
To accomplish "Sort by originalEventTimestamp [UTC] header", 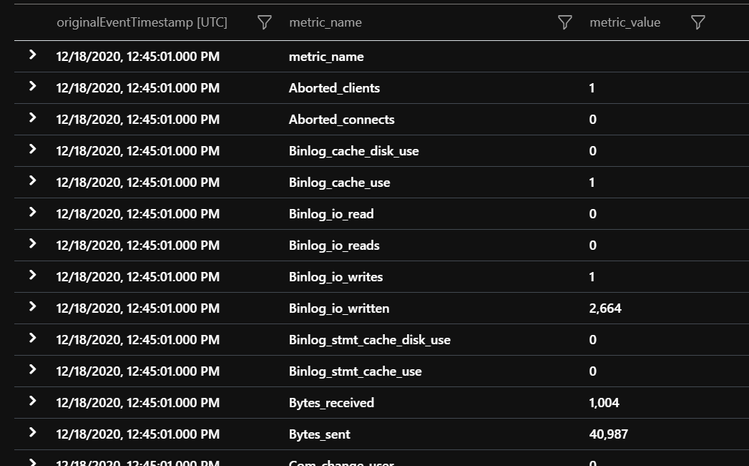I will 142,22.
